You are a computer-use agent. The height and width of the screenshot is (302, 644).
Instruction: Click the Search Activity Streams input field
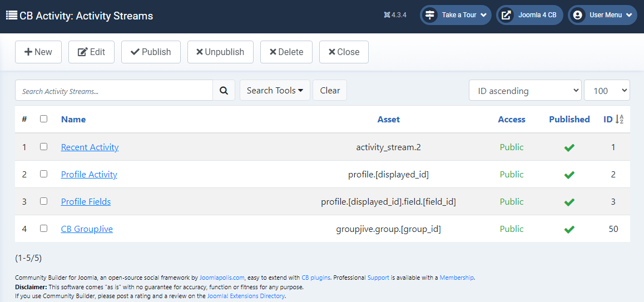(114, 91)
